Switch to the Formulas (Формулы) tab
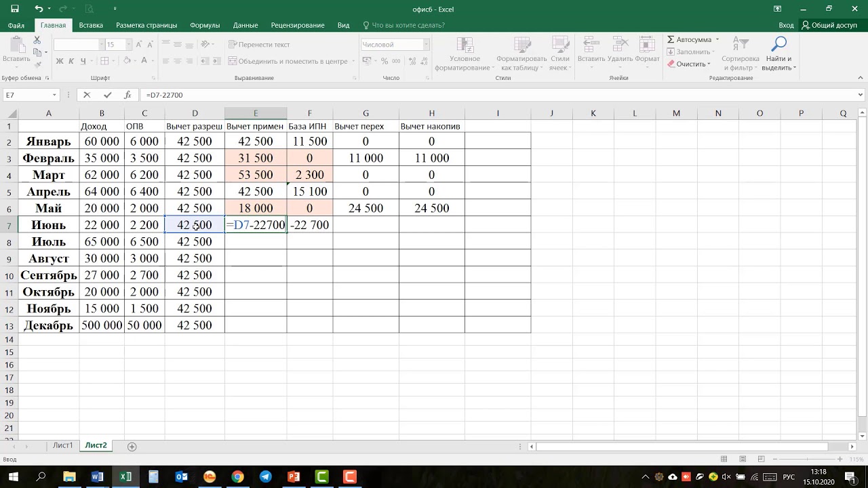This screenshot has height=488, width=868. click(205, 25)
